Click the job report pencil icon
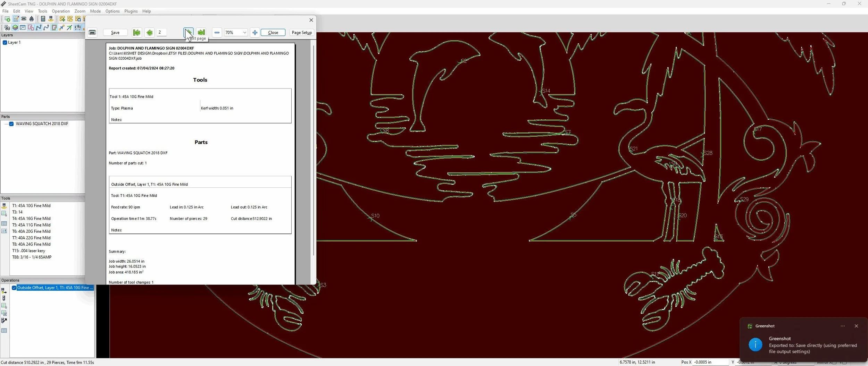This screenshot has width=868, height=366. [x=16, y=19]
